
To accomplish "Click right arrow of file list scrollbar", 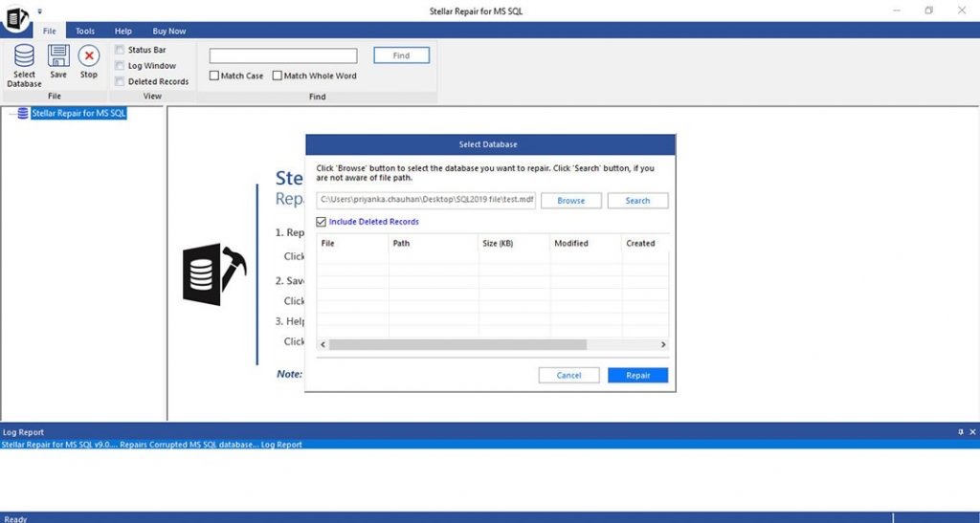I will pyautogui.click(x=663, y=344).
